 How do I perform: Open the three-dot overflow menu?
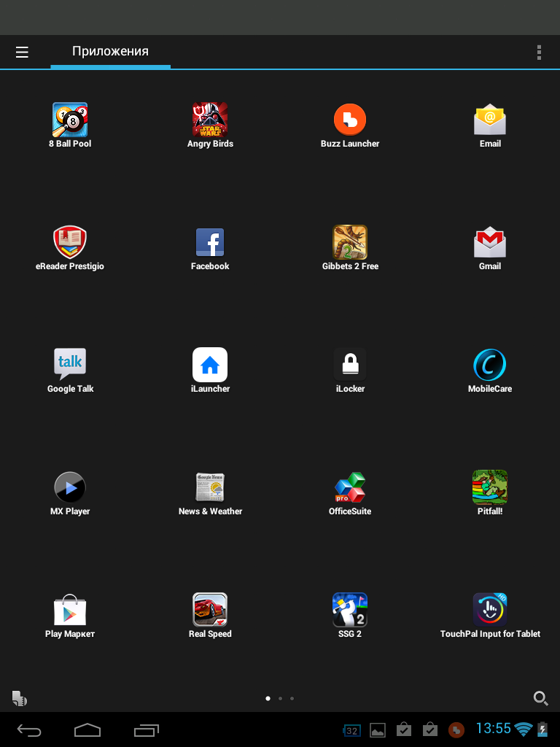pyautogui.click(x=539, y=53)
